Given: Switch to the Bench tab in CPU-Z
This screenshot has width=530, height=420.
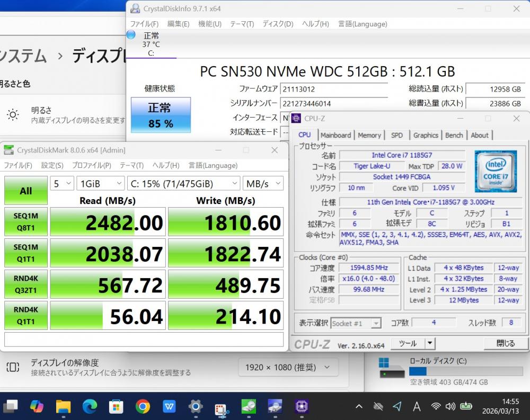Looking at the screenshot, I should [454, 135].
